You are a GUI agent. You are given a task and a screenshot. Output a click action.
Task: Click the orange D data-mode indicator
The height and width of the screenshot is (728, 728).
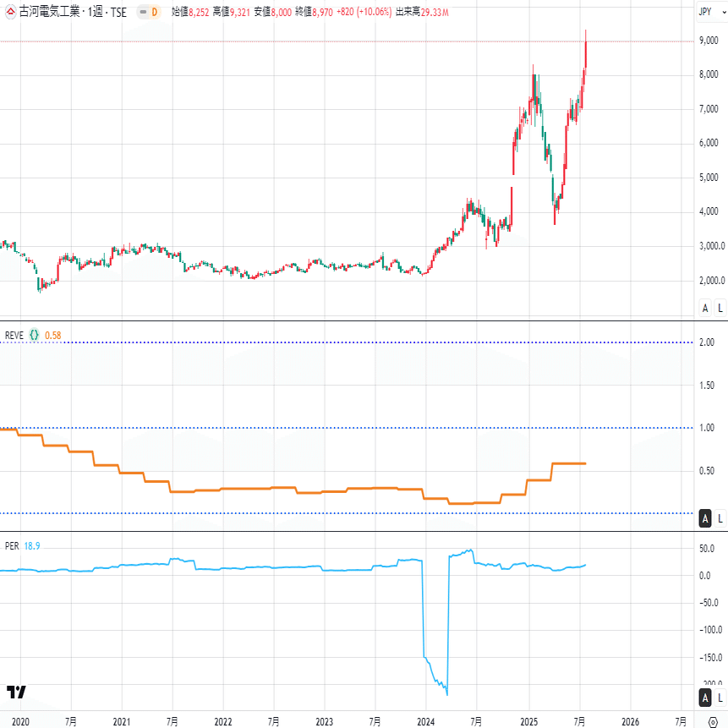point(155,12)
